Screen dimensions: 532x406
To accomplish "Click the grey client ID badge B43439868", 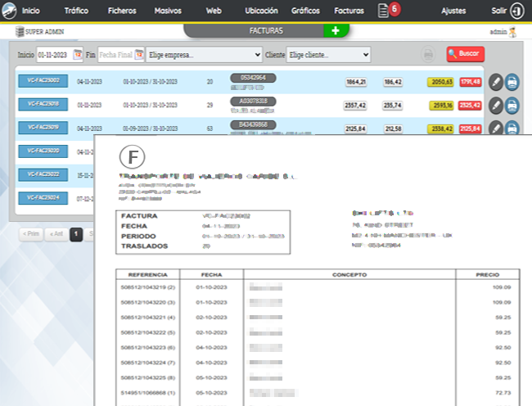I will tap(253, 124).
